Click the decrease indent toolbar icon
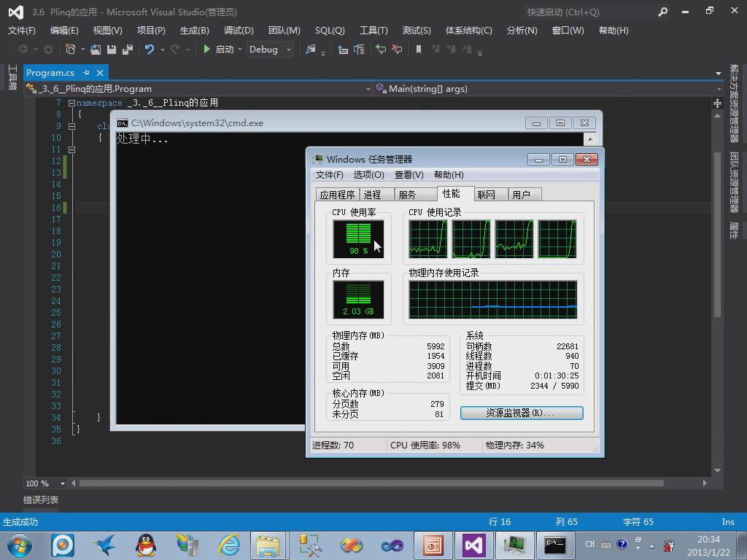This screenshot has height=560, width=747. point(343,49)
